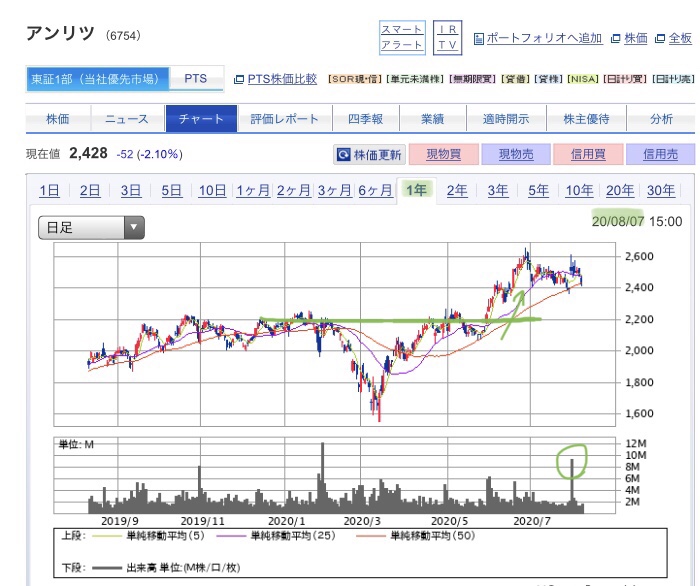
Task: Select the 東証1部 (当社優先市場) market tab
Action: click(98, 79)
